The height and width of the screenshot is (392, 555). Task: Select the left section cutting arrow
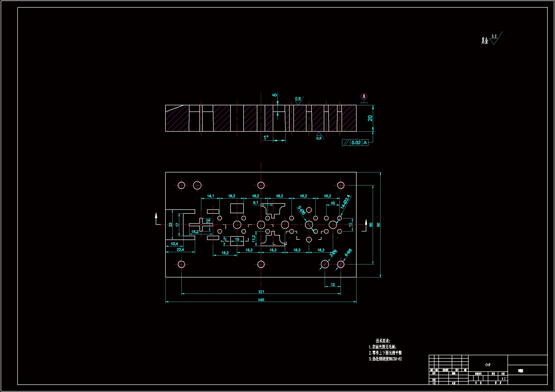pos(156,219)
